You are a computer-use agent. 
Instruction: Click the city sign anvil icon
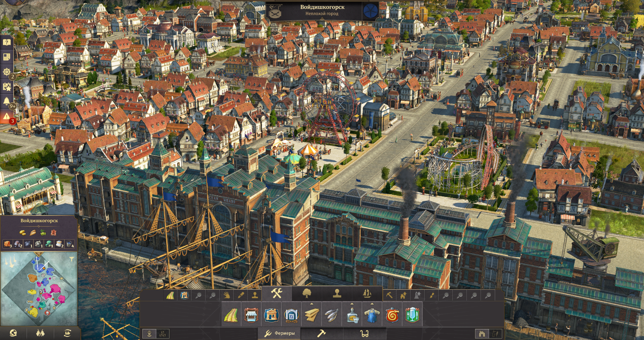click(275, 12)
